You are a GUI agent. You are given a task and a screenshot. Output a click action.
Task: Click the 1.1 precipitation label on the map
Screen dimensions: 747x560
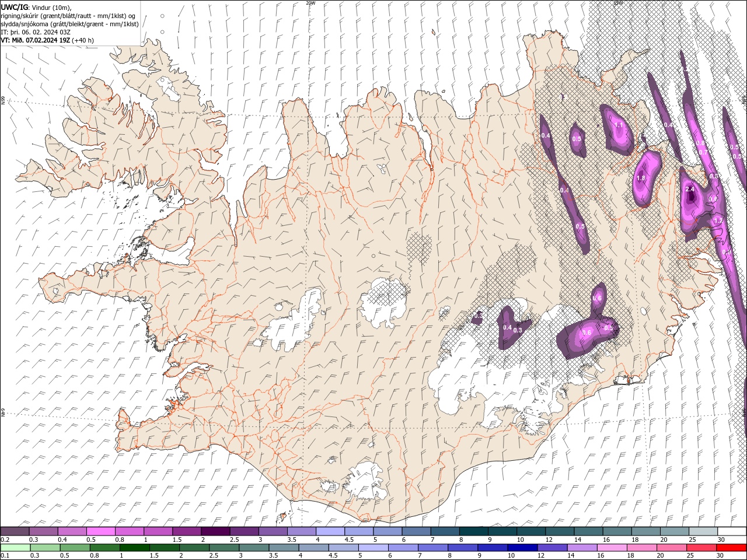[x=619, y=125]
